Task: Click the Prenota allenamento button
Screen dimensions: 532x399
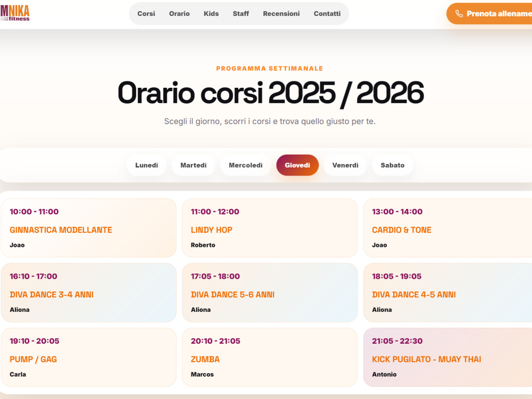Action: [x=489, y=14]
